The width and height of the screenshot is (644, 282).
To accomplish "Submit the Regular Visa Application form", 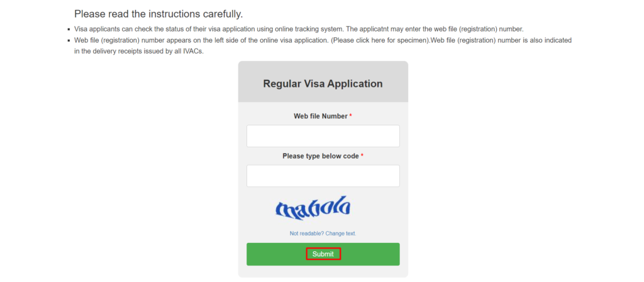I will pos(323,254).
